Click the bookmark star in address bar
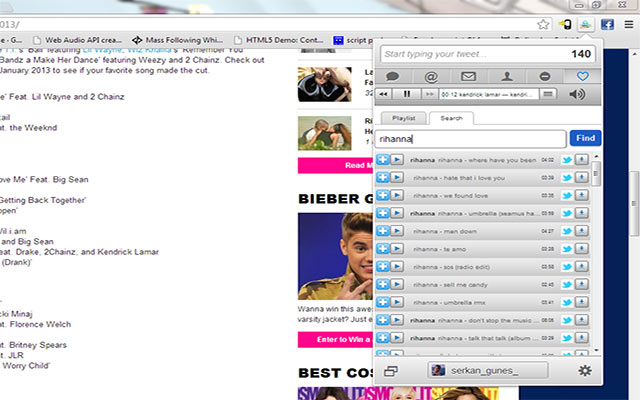This screenshot has height=400, width=640. 543,24
